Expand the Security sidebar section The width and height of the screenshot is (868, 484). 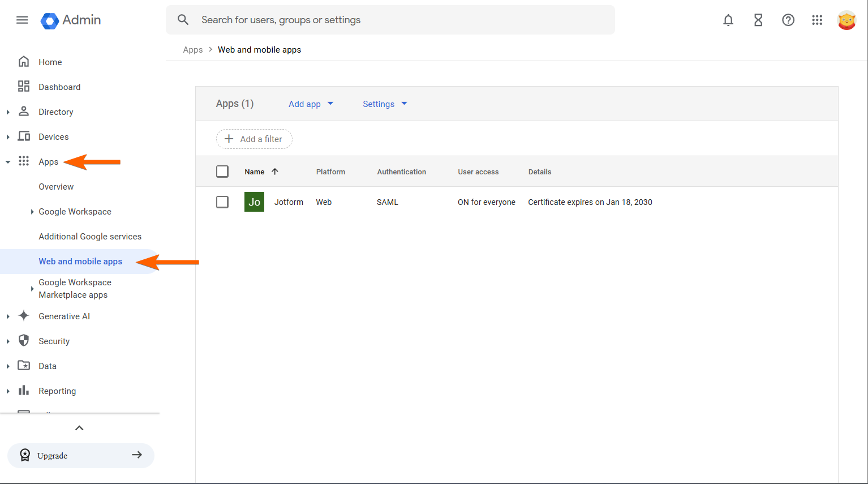coord(8,341)
